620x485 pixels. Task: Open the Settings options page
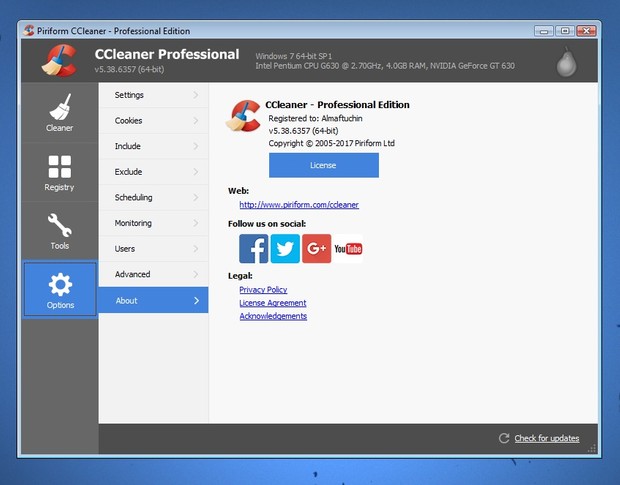[153, 95]
